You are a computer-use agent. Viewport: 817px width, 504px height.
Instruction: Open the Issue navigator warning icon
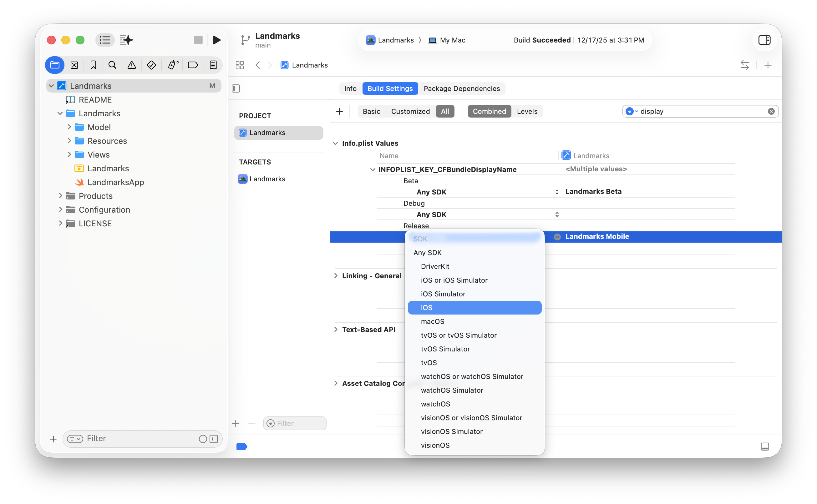(132, 65)
